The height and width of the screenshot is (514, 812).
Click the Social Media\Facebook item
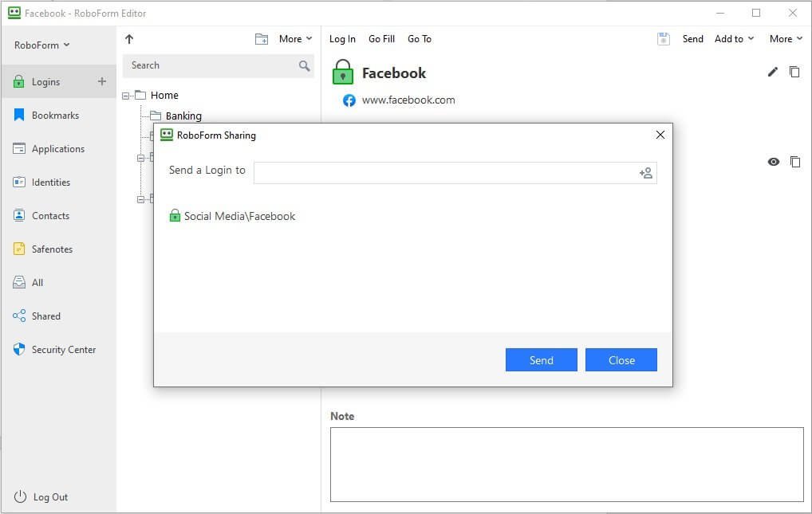pos(233,216)
